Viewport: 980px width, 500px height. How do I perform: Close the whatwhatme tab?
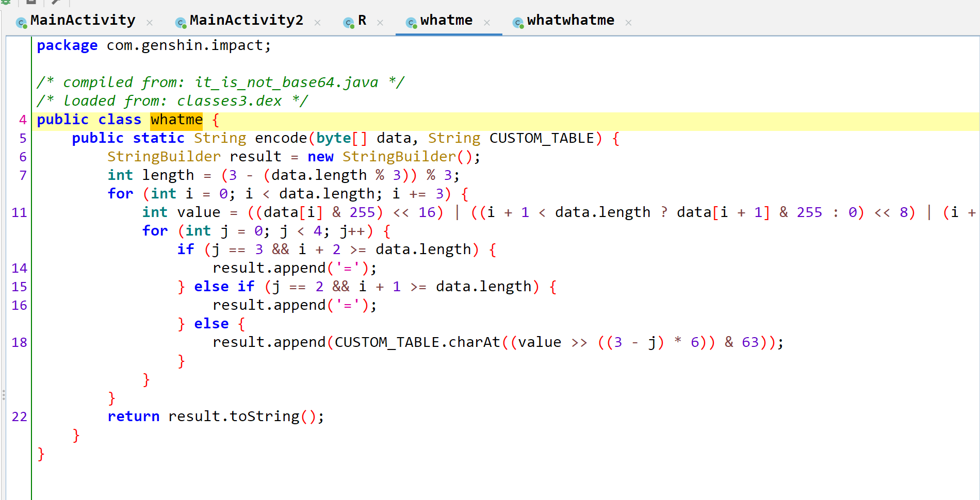tap(628, 23)
